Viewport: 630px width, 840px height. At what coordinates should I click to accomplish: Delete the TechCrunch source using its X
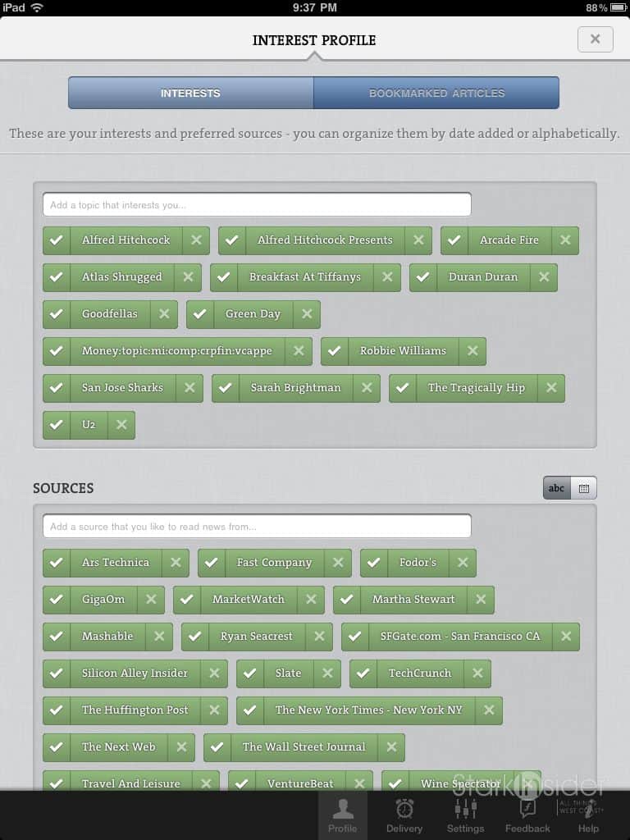point(477,673)
